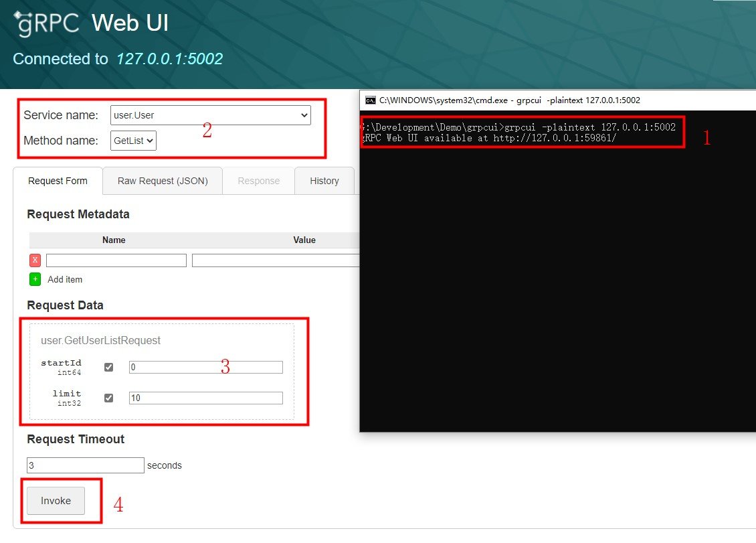Click the seconds unit label
This screenshot has width=756, height=543.
tap(165, 465)
